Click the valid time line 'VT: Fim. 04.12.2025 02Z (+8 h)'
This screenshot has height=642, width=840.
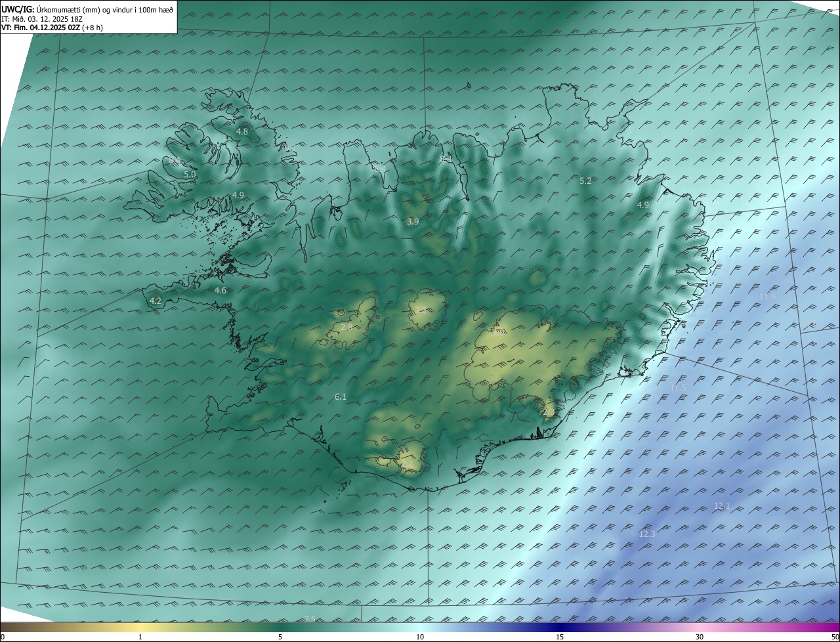[52, 28]
